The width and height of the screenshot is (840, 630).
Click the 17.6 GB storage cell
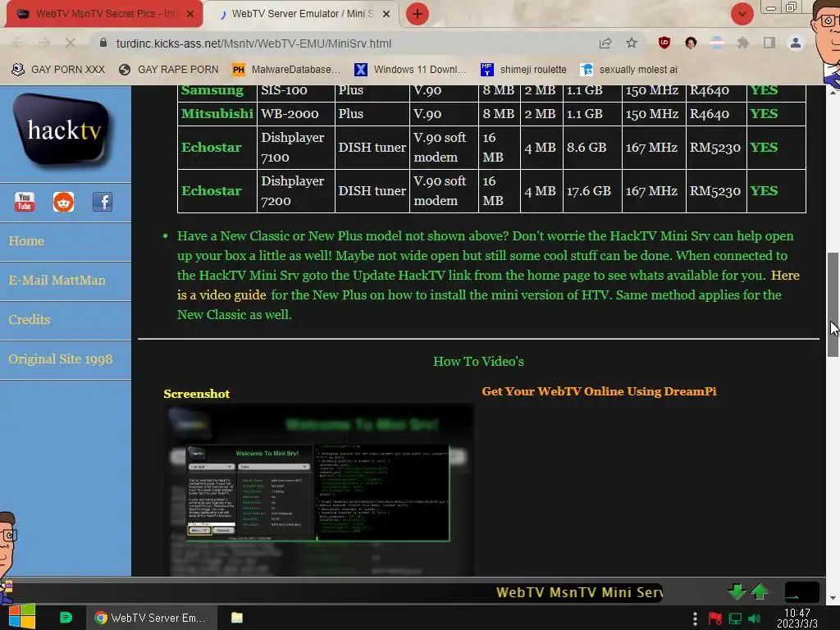click(592, 190)
